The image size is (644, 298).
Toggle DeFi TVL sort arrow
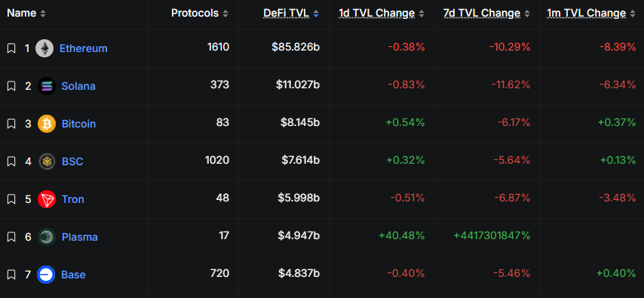click(316, 14)
